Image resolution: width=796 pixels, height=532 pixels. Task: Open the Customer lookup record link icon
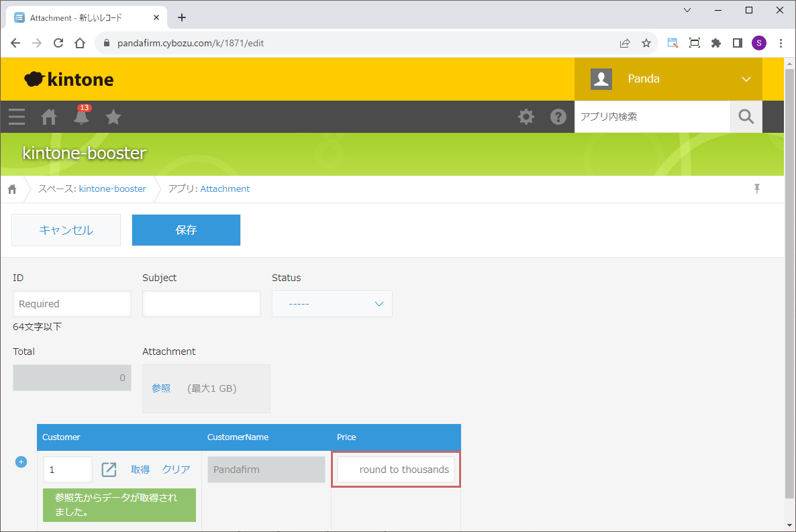109,470
